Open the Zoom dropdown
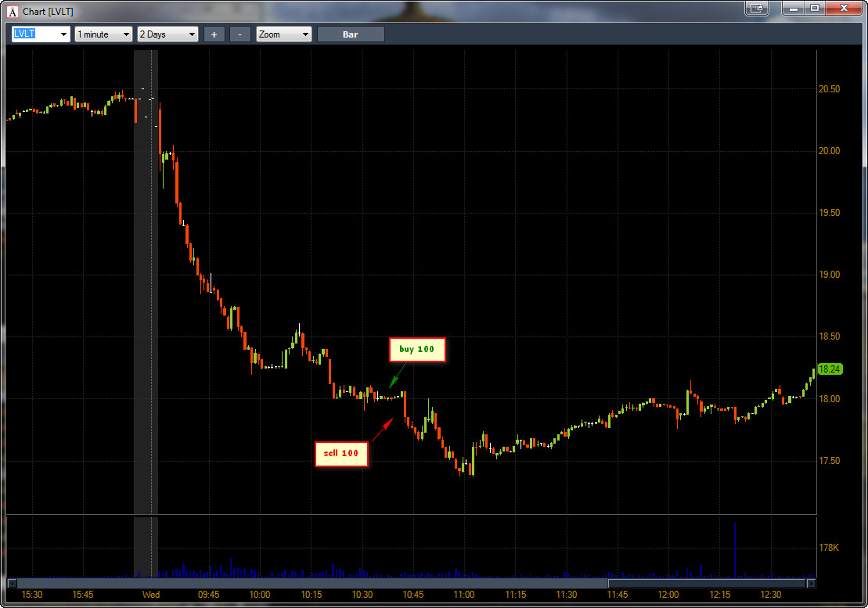 point(284,34)
